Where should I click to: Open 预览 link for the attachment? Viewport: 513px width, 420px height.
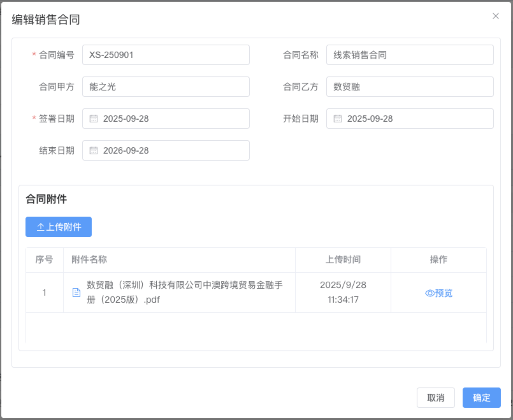(444, 293)
